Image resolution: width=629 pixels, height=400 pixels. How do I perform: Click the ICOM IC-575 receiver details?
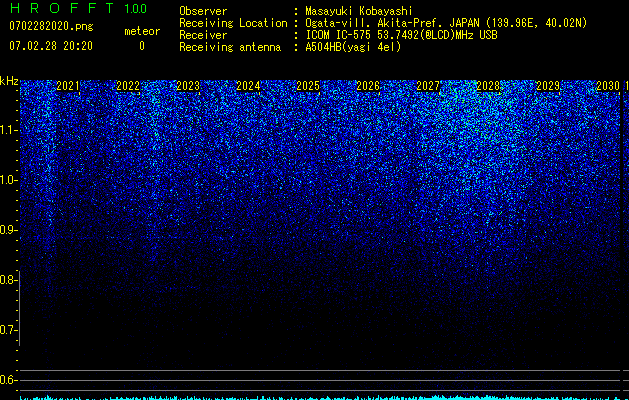401,35
